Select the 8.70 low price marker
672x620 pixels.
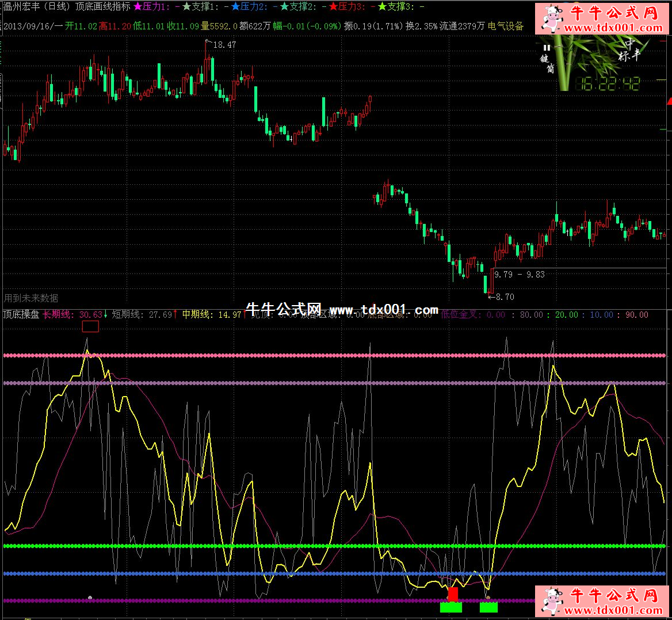pos(505,297)
